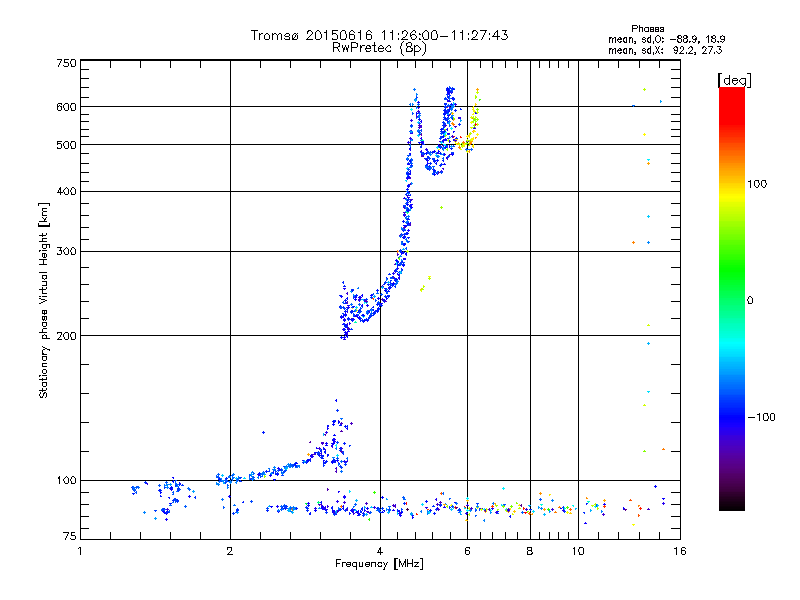800x600 pixels.
Task: Click the x-axis '16' tick label
Action: [x=680, y=551]
